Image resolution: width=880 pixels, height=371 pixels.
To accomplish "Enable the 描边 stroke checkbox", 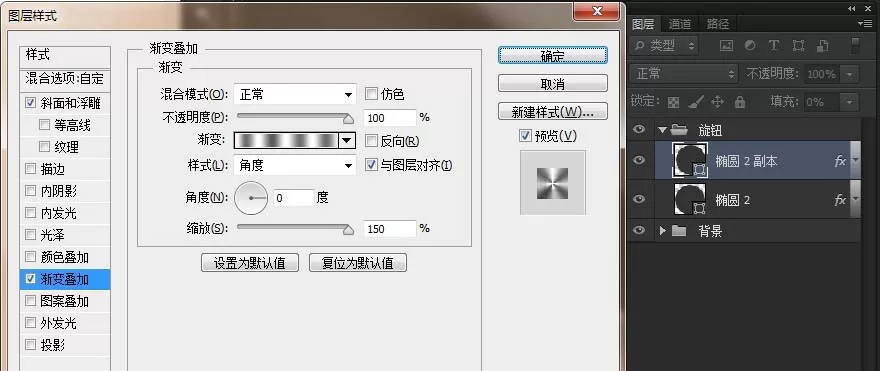I will pyautogui.click(x=30, y=169).
